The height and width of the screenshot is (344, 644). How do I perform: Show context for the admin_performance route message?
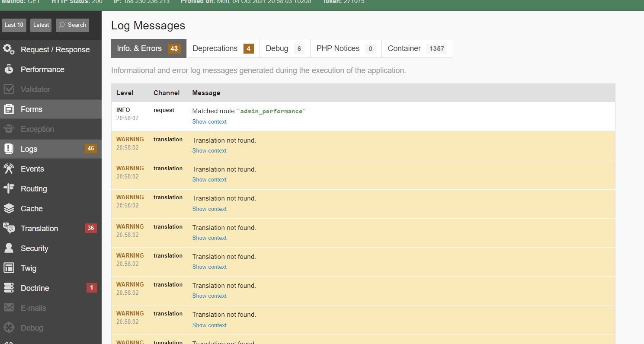pyautogui.click(x=209, y=121)
